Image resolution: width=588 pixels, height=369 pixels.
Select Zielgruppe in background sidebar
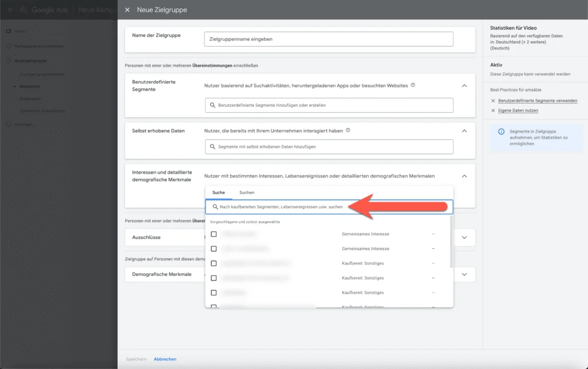[30, 98]
